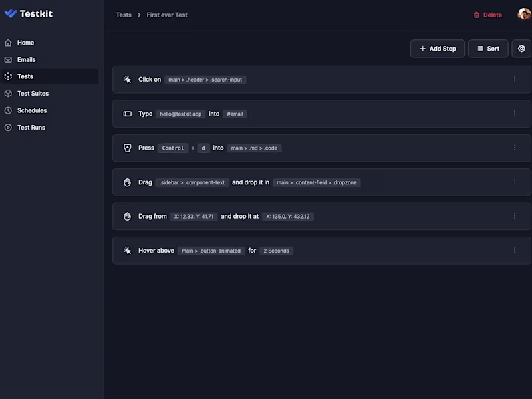This screenshot has width=532, height=399.
Task: Open options menu for Click on step
Action: coord(515,79)
